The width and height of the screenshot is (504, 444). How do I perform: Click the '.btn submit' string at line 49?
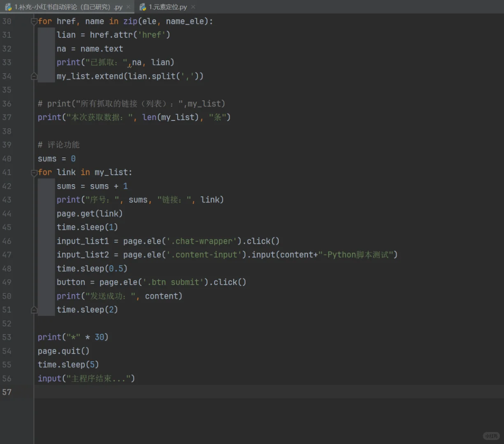coord(173,282)
